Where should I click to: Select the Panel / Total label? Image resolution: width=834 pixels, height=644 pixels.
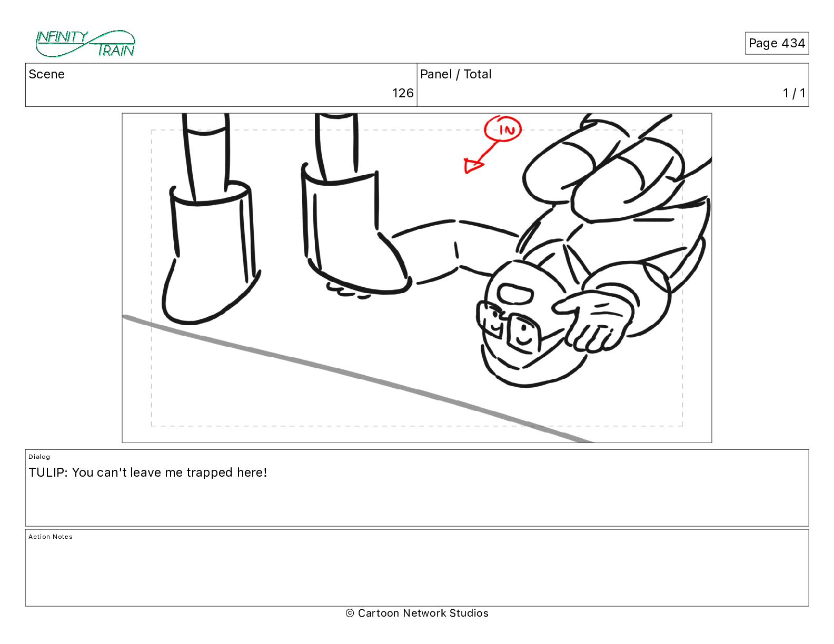click(x=456, y=74)
